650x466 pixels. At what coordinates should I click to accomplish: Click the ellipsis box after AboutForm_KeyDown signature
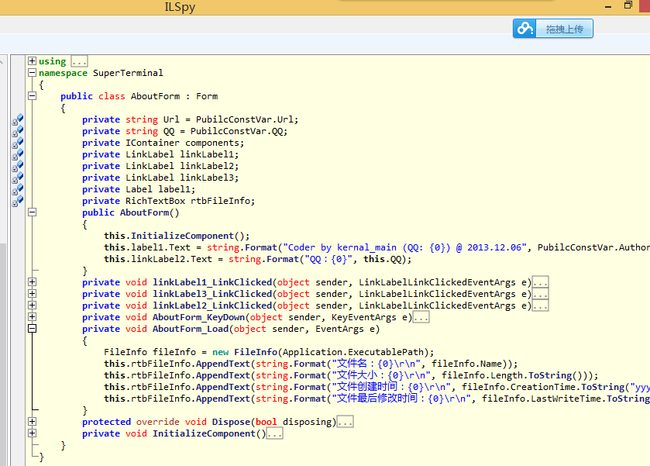(421, 317)
